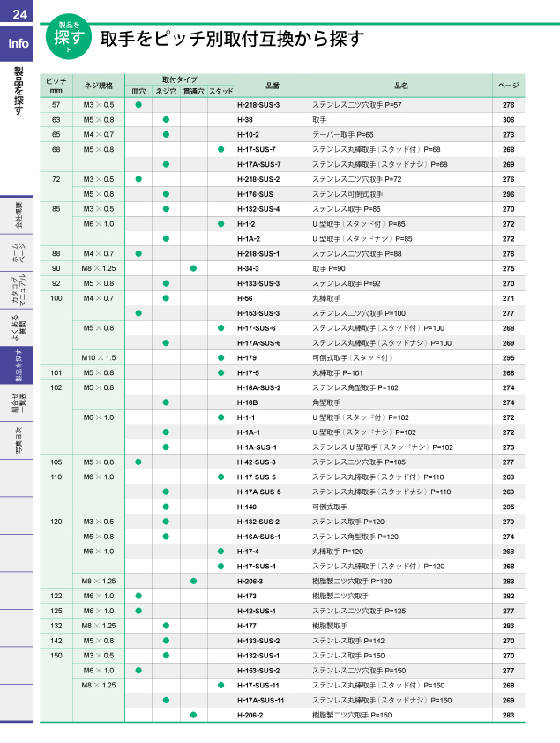Click the green 製品を探す H circular badge
560x743 pixels.
pos(70,38)
